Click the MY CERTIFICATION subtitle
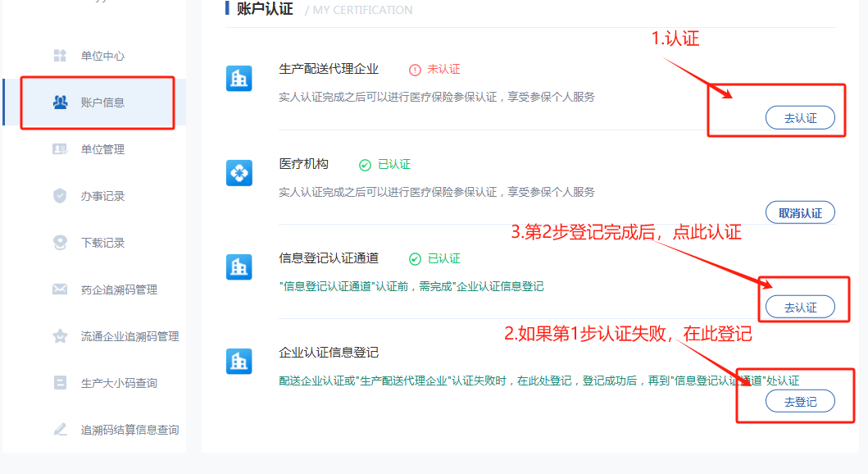868x474 pixels. [x=362, y=10]
